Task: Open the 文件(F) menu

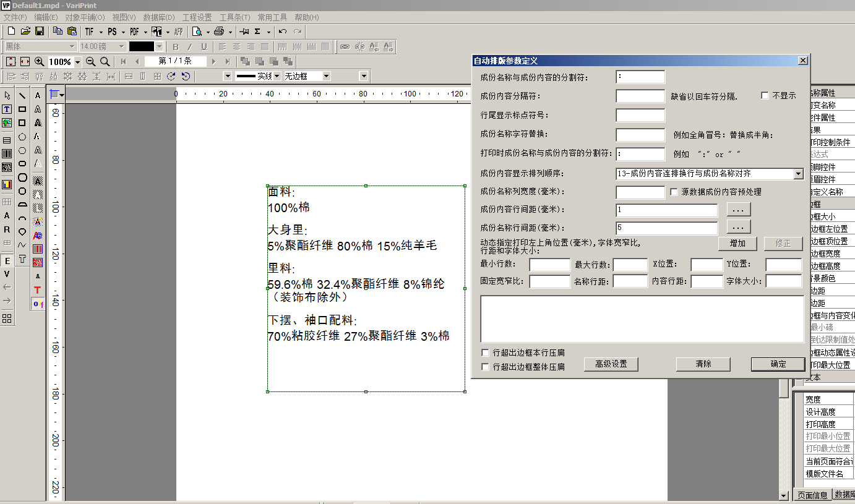Action: pos(15,17)
